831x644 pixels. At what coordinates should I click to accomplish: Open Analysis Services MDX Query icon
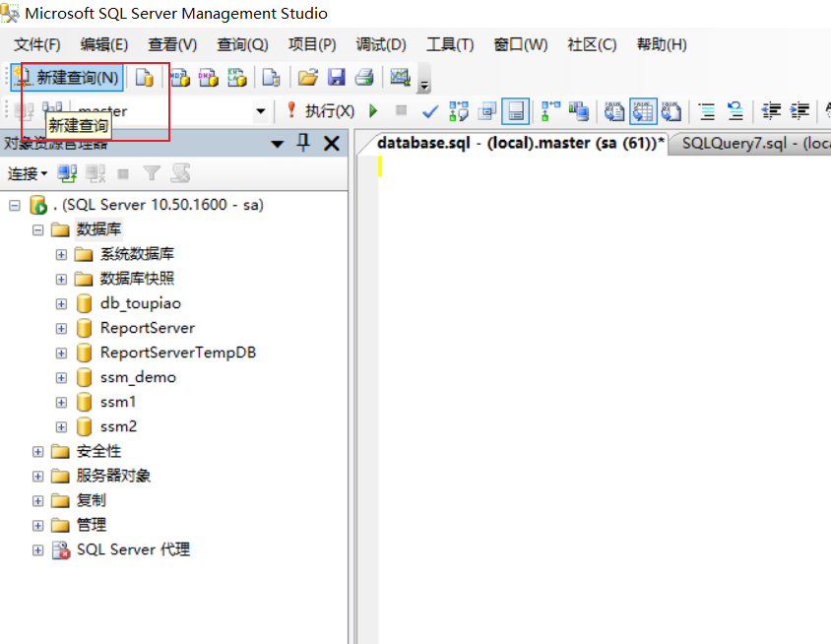(x=180, y=78)
